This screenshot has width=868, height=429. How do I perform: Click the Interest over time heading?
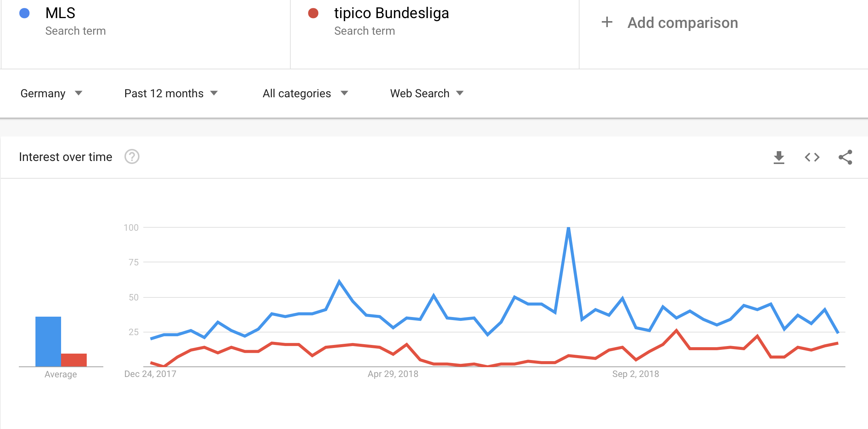[66, 157]
